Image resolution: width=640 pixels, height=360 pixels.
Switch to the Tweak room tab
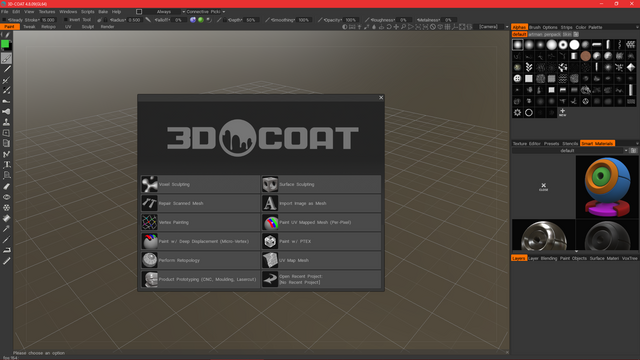(29, 27)
